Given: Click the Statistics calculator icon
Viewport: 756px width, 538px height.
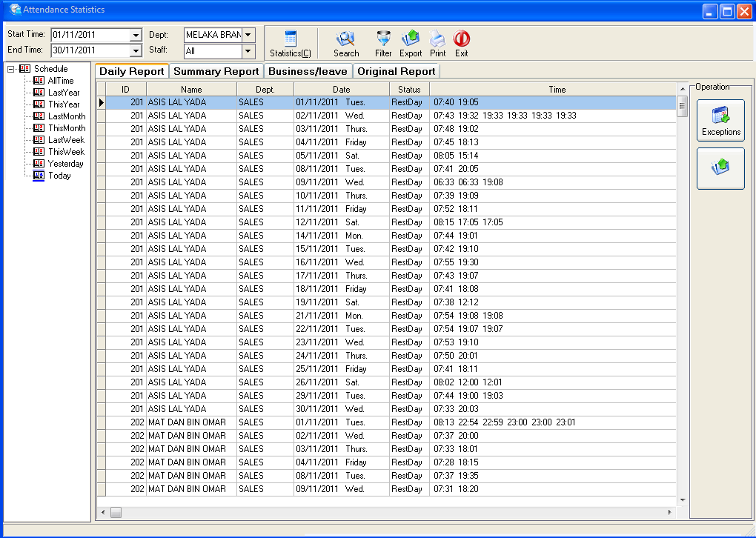Looking at the screenshot, I should (x=291, y=38).
